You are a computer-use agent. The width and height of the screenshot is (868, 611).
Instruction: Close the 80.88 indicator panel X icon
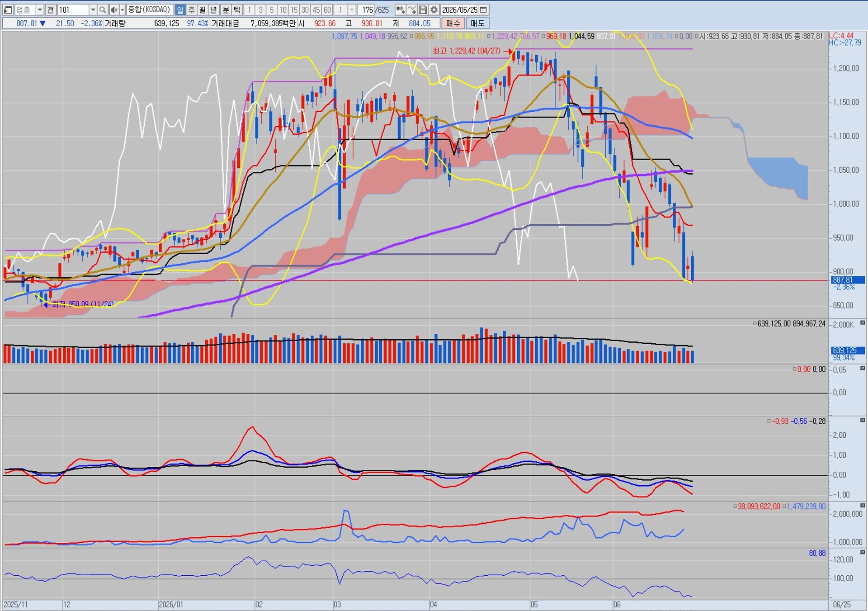[x=863, y=552]
